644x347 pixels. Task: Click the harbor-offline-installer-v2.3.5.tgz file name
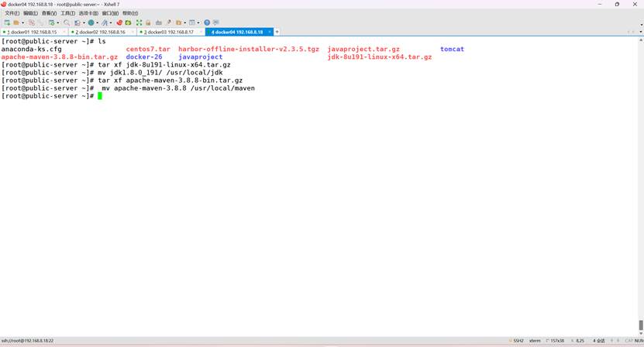249,49
